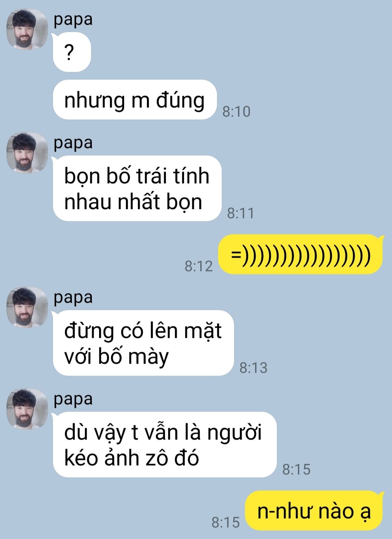The height and width of the screenshot is (539, 392).
Task: Tap the 8:15 timestamp beside "n-như nào ạ"
Action: coord(225,522)
